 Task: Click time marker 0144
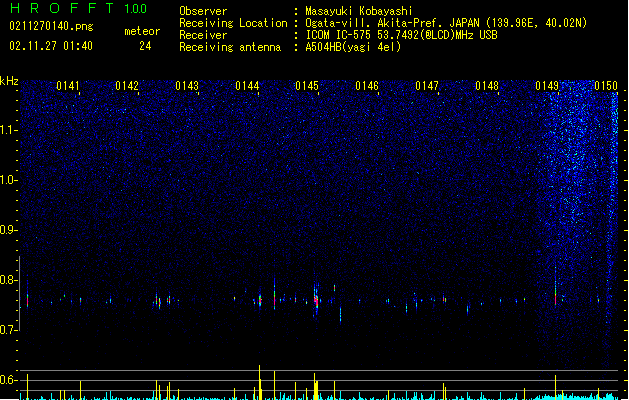(247, 86)
